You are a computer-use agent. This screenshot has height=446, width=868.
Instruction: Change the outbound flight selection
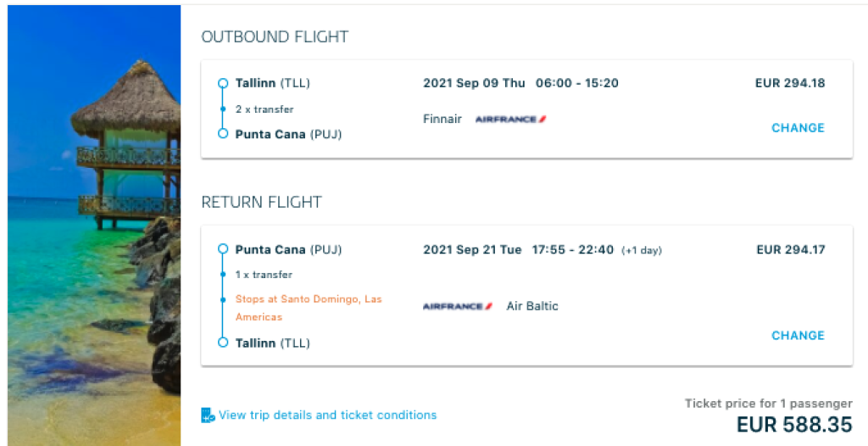pos(798,128)
